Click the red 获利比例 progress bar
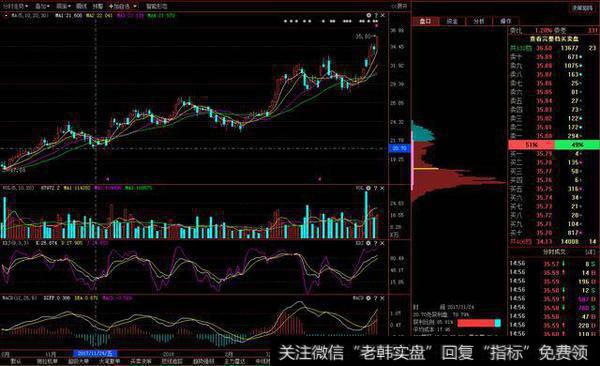 [x=476, y=323]
